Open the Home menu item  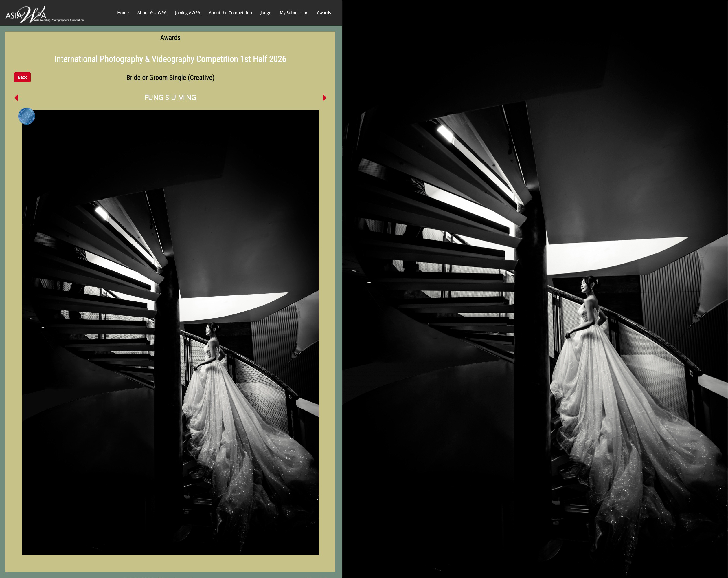click(123, 13)
